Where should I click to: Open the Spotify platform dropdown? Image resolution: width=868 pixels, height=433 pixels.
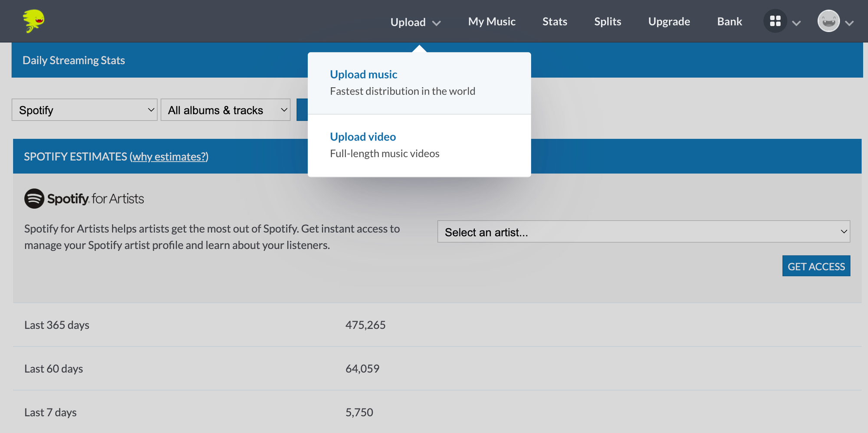click(84, 110)
